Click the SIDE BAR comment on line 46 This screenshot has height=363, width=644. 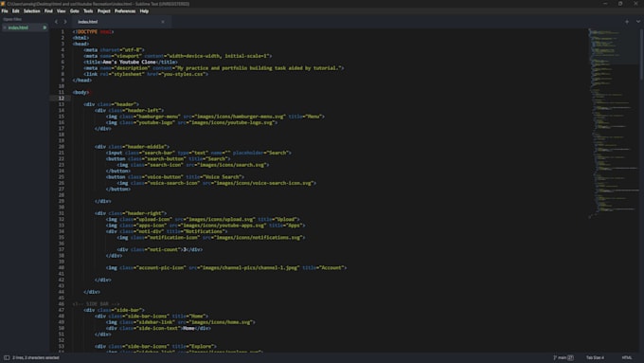click(96, 304)
